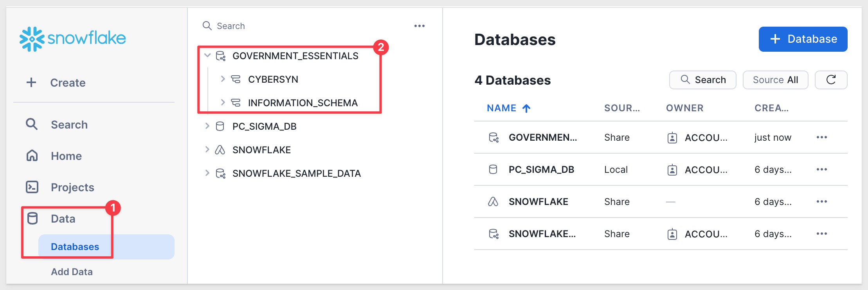
Task: Select PC_SIGMA_DB in the object tree
Action: (265, 127)
